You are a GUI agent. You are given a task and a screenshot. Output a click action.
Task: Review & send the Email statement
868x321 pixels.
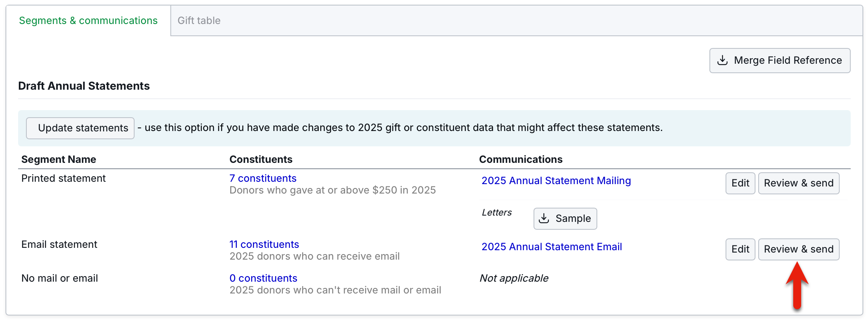pos(798,249)
